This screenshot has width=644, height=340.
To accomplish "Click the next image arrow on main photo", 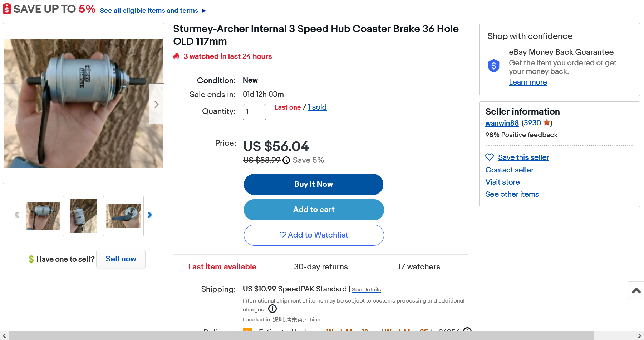I will 156,104.
